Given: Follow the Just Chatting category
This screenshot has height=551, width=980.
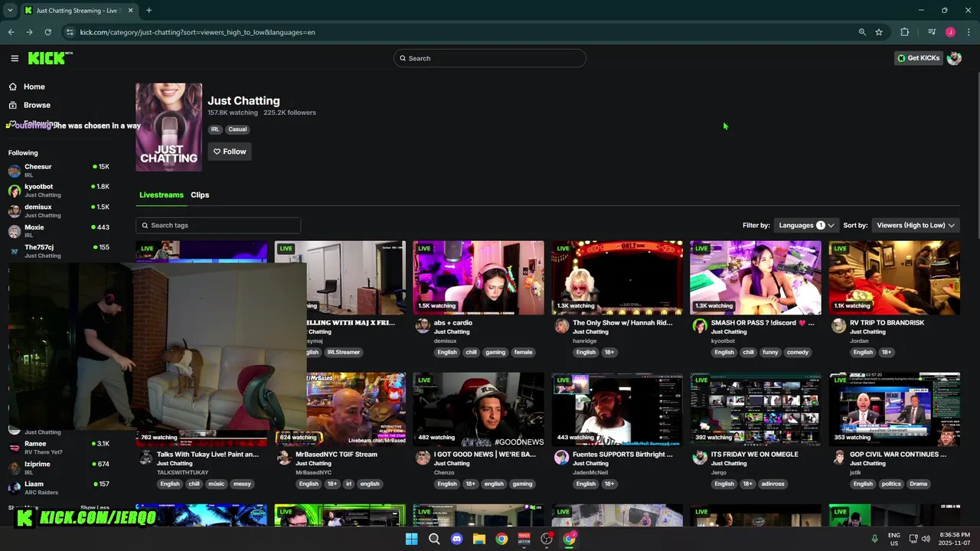Looking at the screenshot, I should point(230,152).
